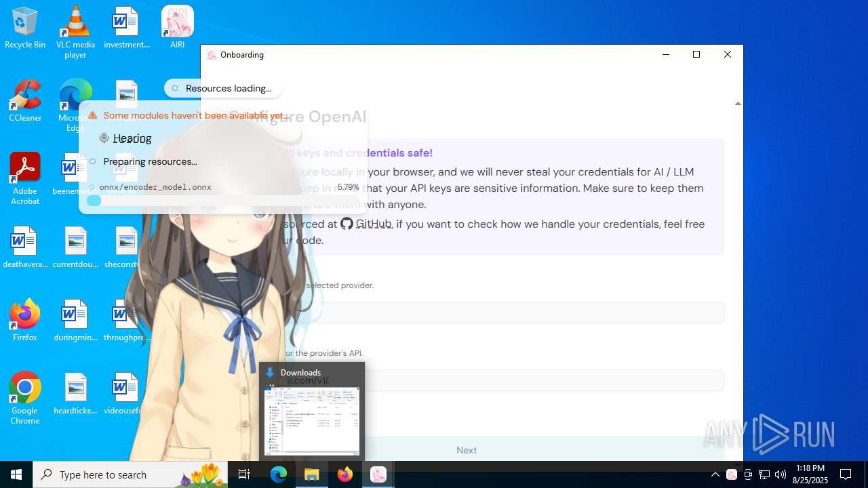Open Adobe Acrobat desktop shortcut
Image resolution: width=868 pixels, height=488 pixels.
[25, 179]
